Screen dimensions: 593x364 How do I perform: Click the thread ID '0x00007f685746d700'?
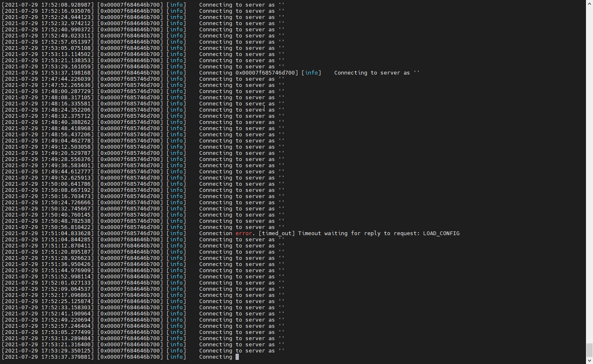point(130,79)
